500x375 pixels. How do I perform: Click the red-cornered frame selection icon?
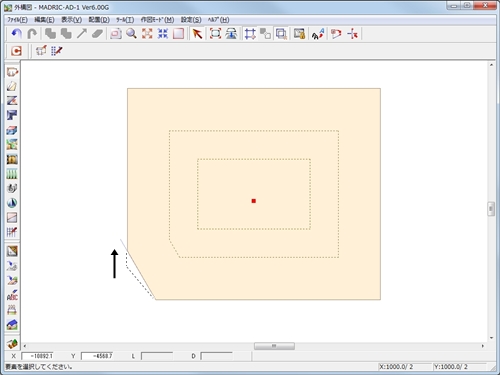coord(215,34)
